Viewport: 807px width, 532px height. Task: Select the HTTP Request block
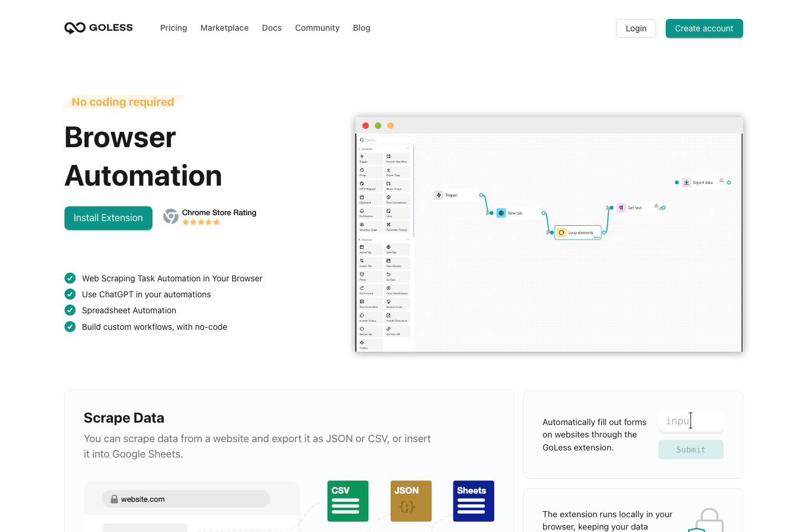tap(371, 186)
